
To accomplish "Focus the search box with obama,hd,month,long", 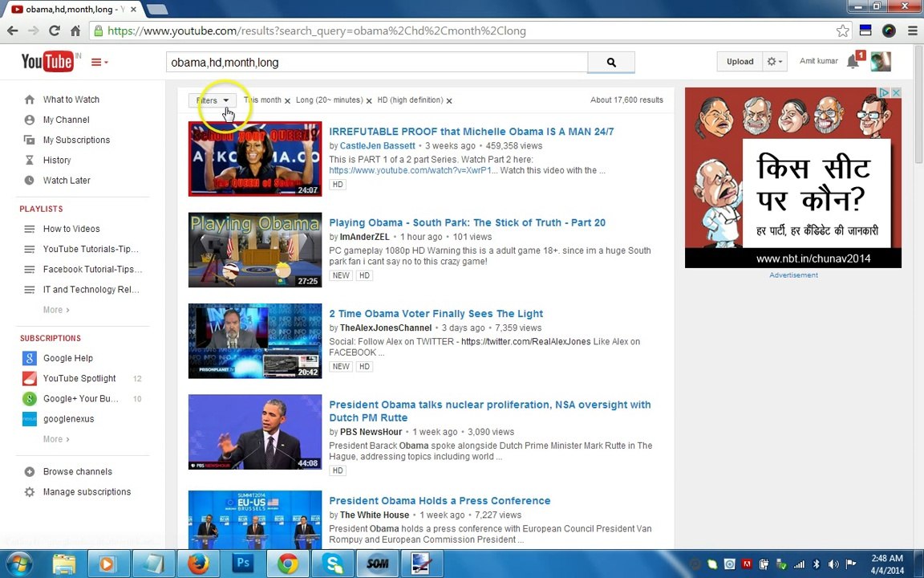I will [x=376, y=62].
